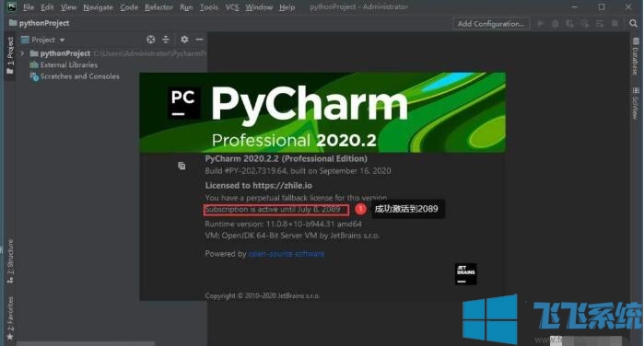Click 'PyCharm 2020.2.2 (Professional Edition)' text
644x346 pixels.
[x=287, y=159]
